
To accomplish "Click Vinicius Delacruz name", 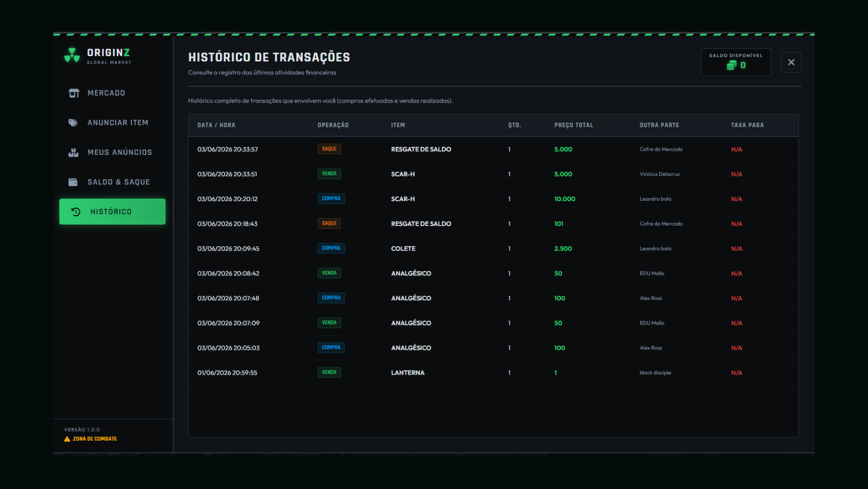I will point(660,174).
